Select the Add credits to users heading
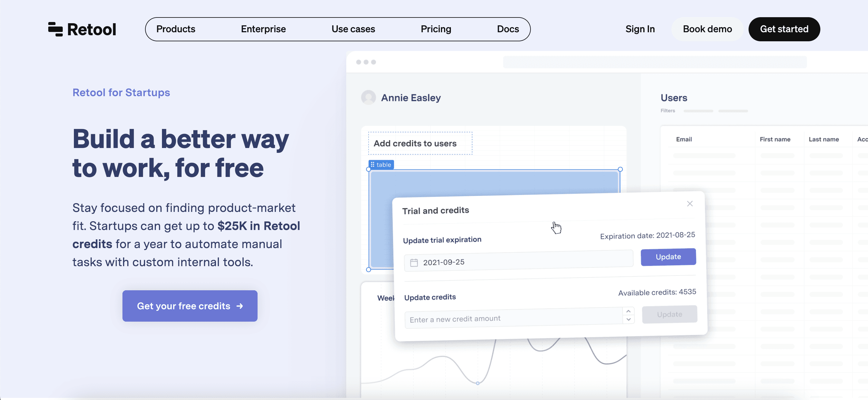The height and width of the screenshot is (400, 868). point(415,143)
